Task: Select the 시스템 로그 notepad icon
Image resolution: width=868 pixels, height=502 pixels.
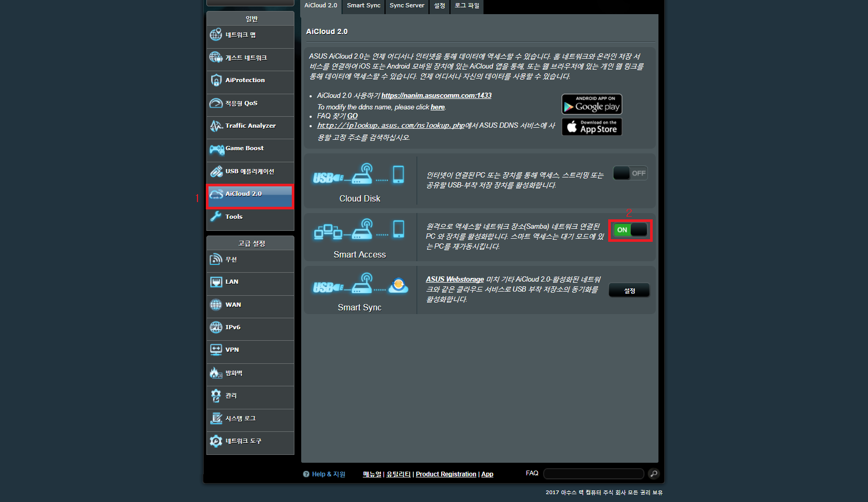Action: click(216, 418)
